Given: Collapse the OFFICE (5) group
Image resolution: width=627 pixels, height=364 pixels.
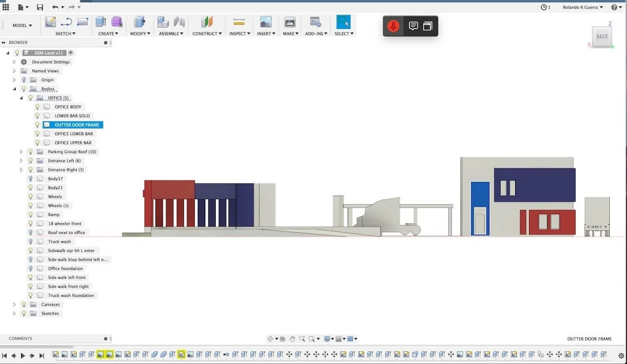Looking at the screenshot, I should (x=21, y=98).
